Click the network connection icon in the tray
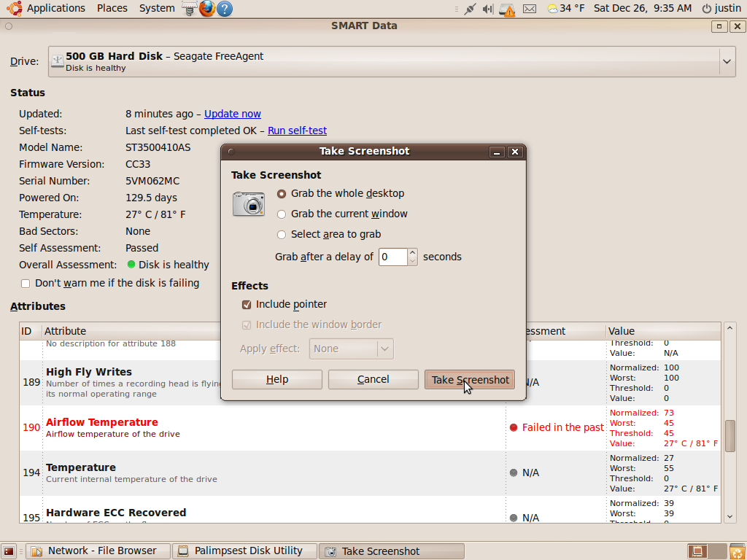Screen dimensions: 747x560 [469, 9]
